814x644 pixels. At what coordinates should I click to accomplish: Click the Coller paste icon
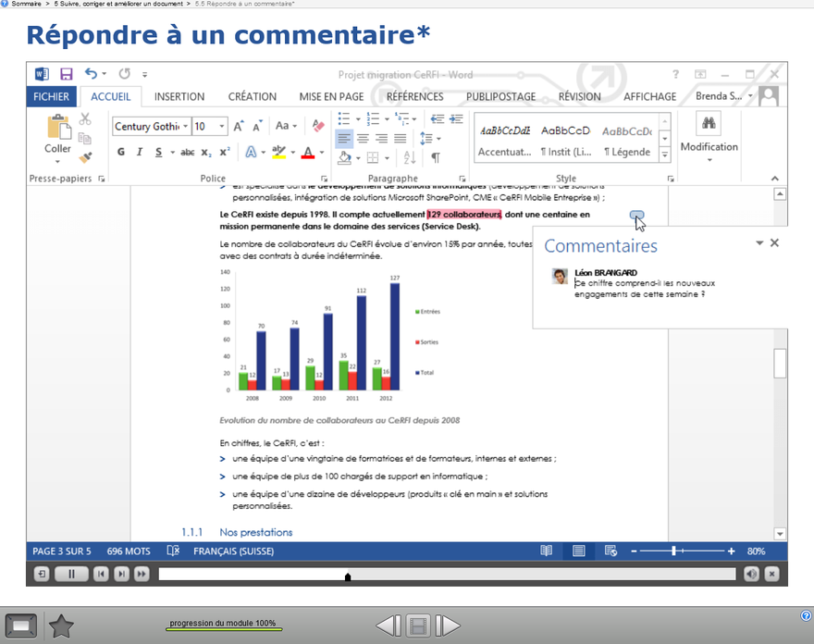58,128
